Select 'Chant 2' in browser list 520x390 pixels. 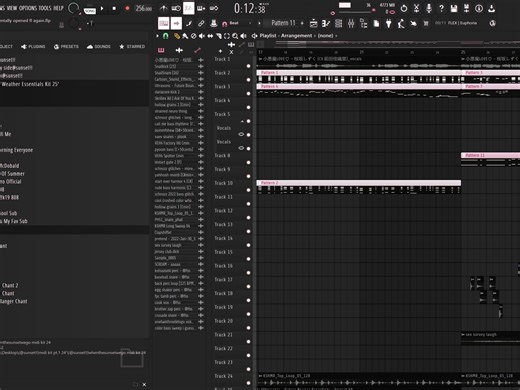(10, 285)
